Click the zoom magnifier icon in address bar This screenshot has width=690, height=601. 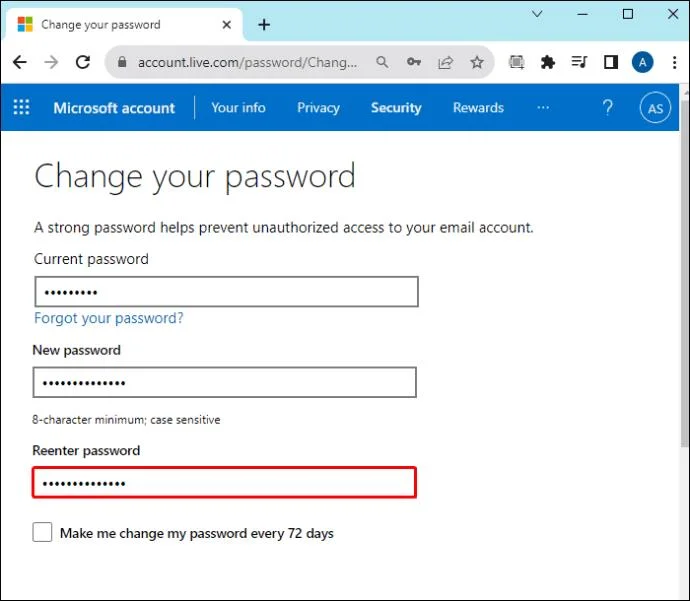pos(382,62)
